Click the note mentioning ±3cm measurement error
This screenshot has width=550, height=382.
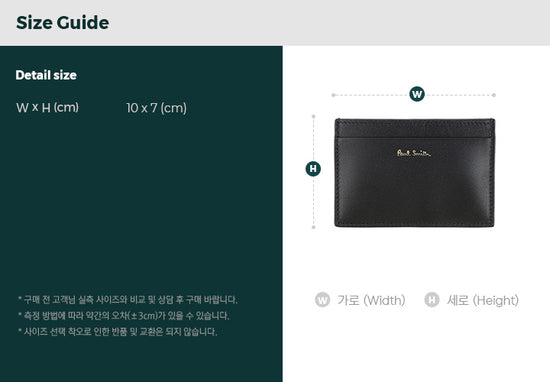pos(123,316)
